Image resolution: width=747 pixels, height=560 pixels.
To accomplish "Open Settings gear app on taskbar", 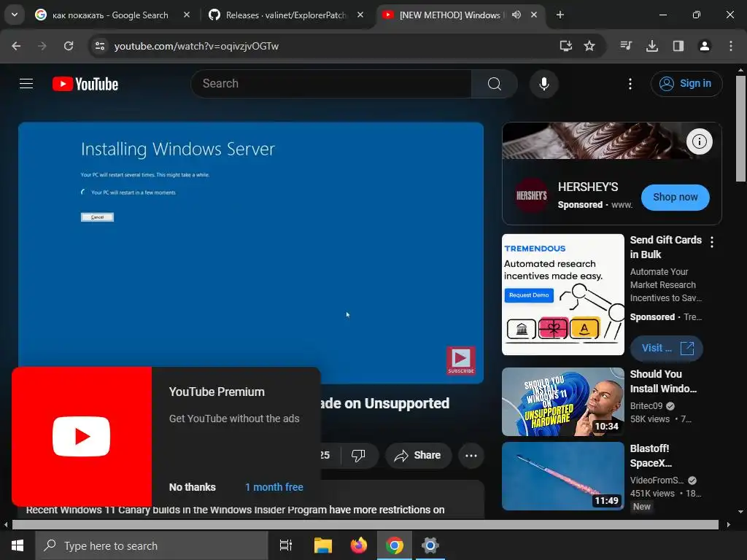I will (430, 545).
